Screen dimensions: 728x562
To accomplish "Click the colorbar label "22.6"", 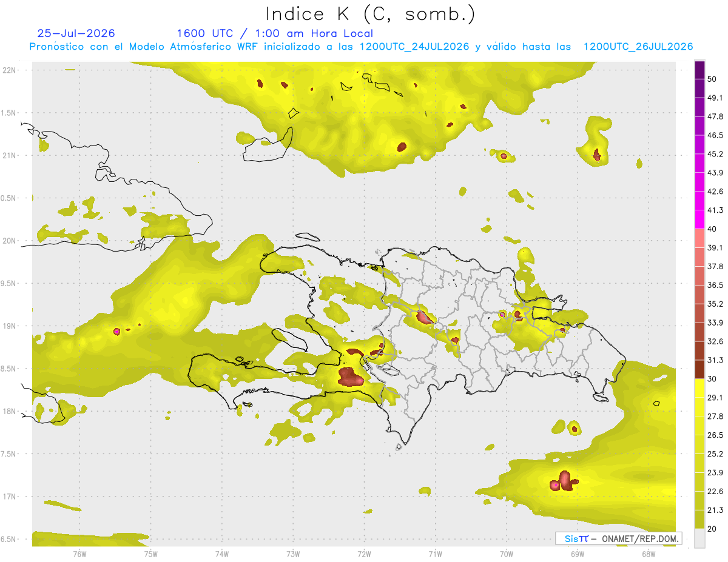I will (x=715, y=492).
